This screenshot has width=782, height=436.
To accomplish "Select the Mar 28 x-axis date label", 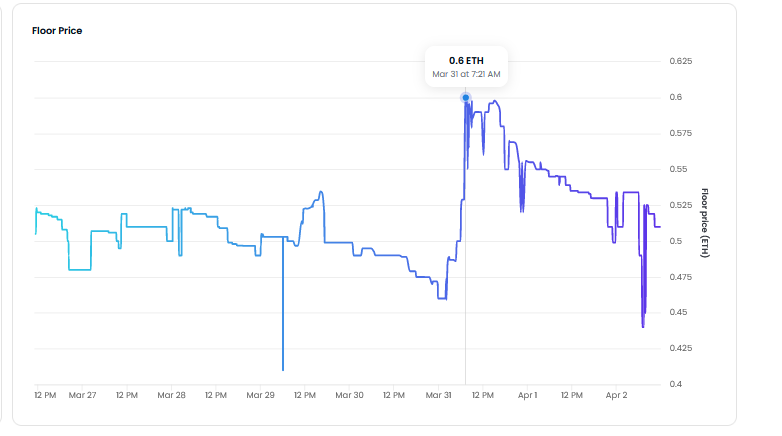I will coord(172,395).
